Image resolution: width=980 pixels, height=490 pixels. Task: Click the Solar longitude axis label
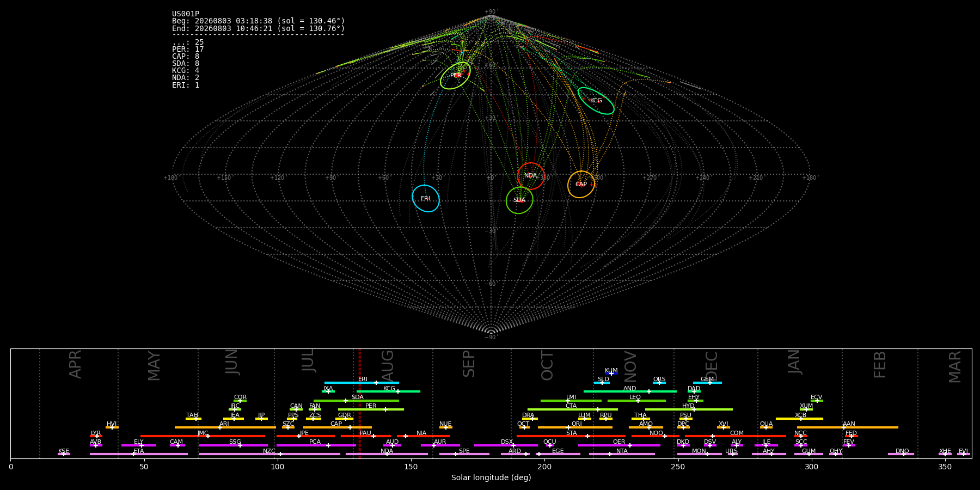491,477
